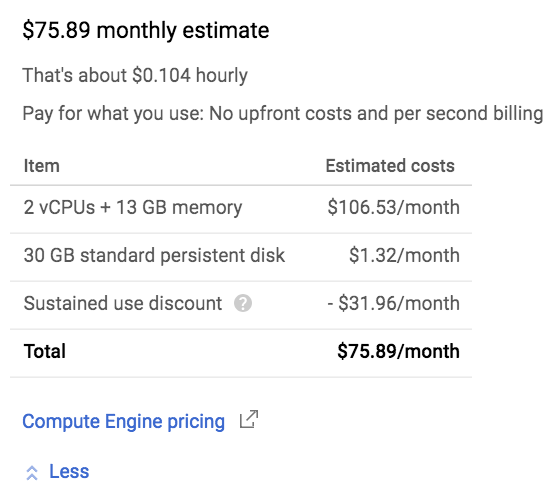Click the Item column header
The height and width of the screenshot is (492, 560).
point(41,166)
